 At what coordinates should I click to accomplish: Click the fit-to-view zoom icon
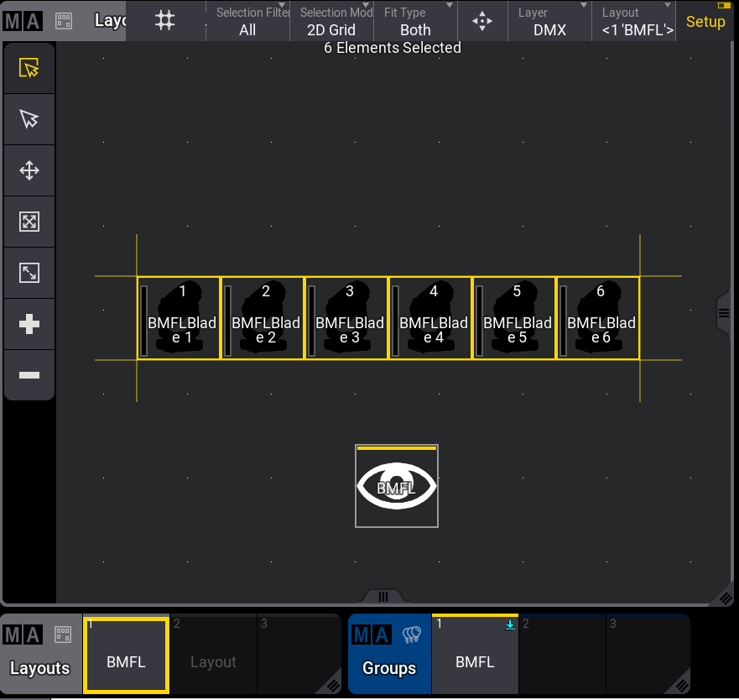pyautogui.click(x=29, y=222)
